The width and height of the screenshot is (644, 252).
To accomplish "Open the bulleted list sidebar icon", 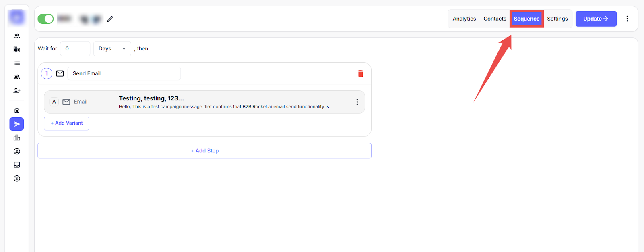I will pos(17,63).
